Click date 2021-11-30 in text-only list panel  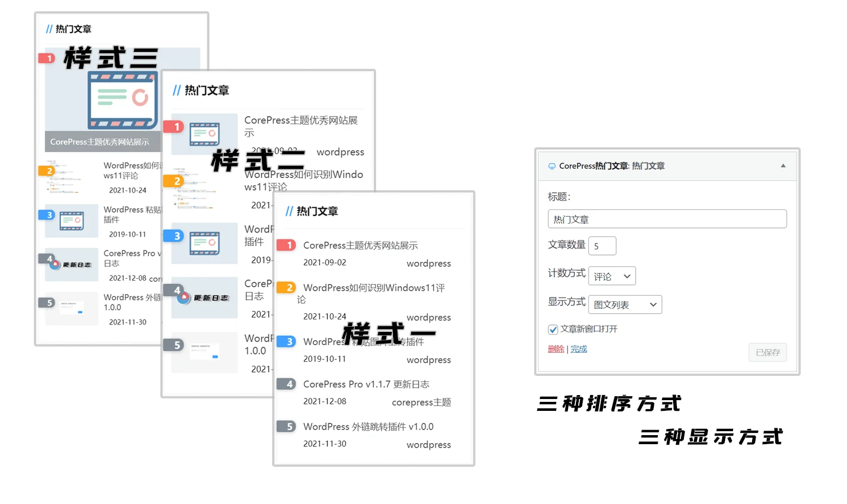(x=325, y=444)
